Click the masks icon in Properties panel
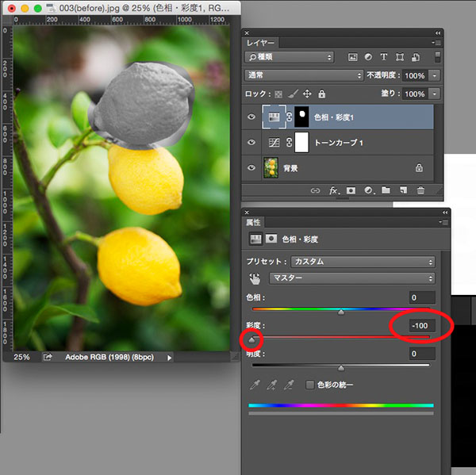The width and height of the screenshot is (476, 475). 271,239
